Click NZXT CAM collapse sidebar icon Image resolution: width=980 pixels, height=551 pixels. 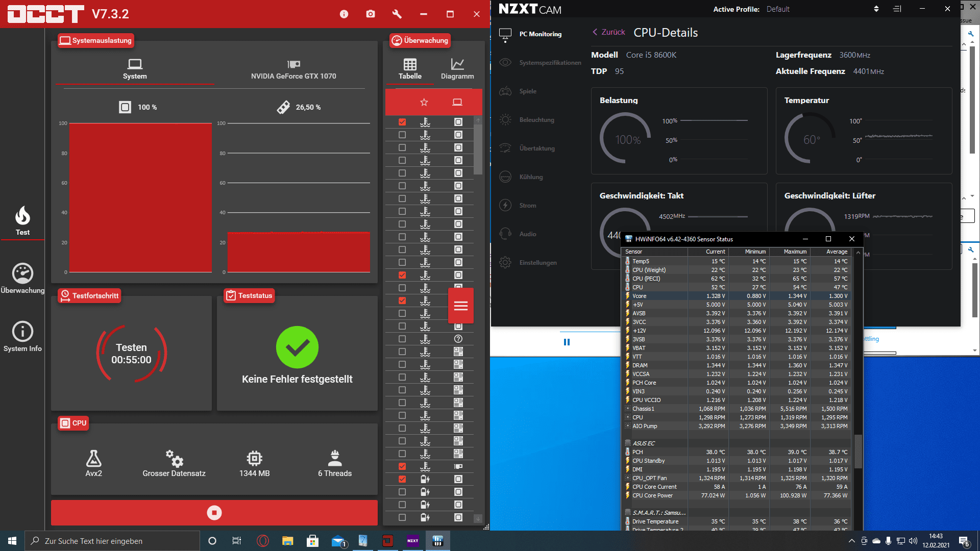[x=897, y=9]
